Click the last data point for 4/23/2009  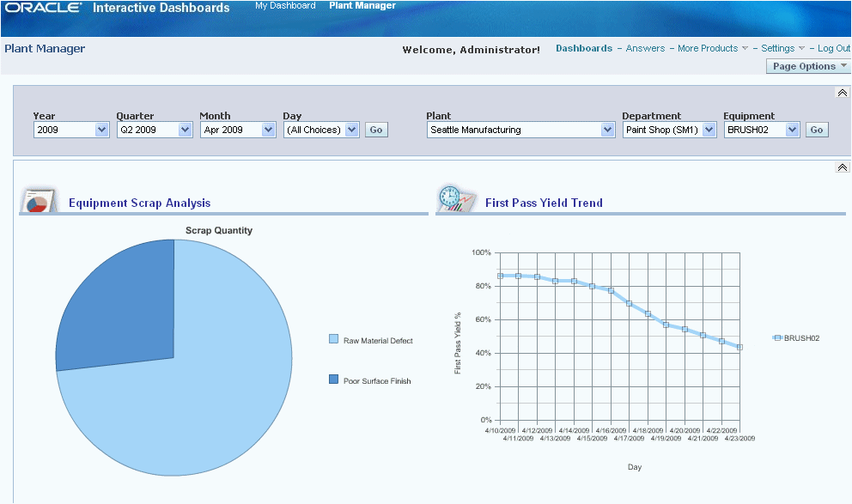(739, 347)
